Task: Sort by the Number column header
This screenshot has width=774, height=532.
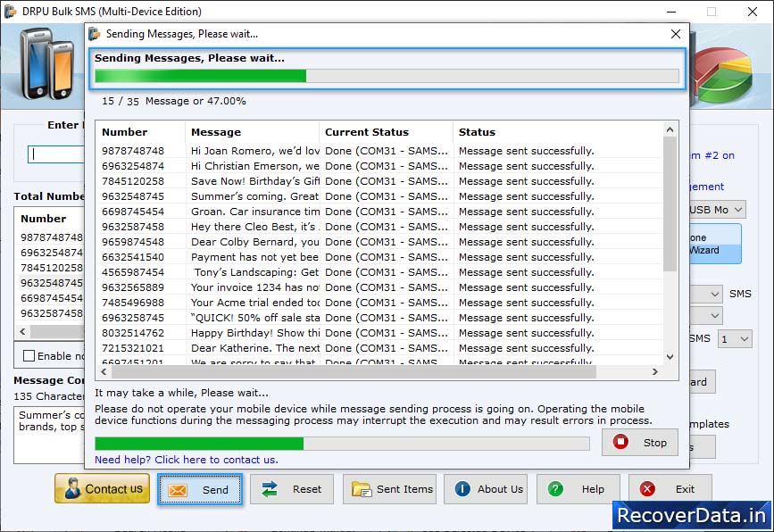Action: tap(140, 132)
